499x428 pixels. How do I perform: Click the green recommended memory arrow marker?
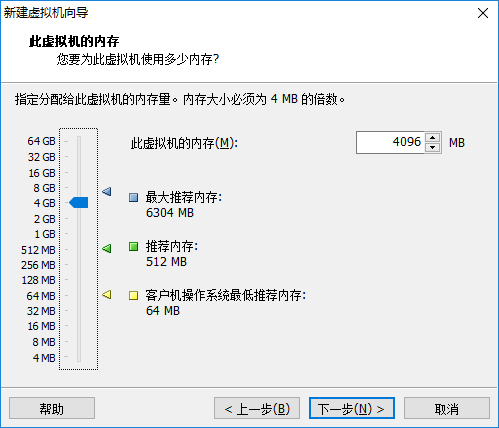107,248
